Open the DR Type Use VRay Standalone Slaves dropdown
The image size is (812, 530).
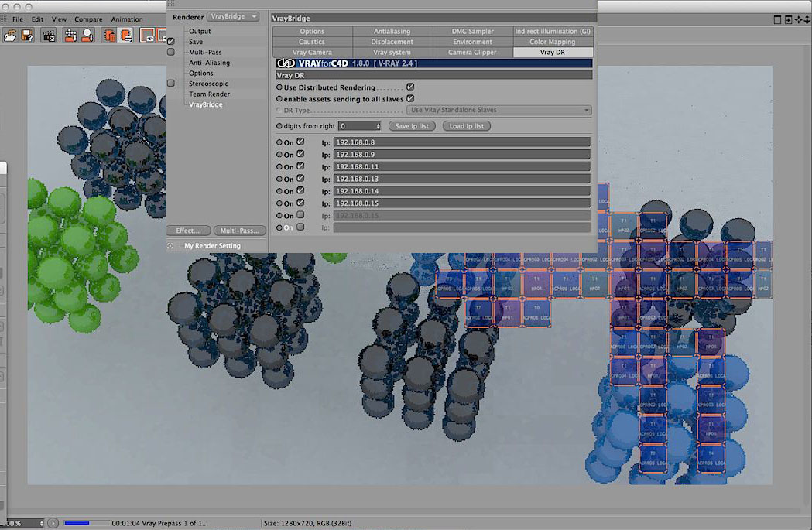click(499, 110)
